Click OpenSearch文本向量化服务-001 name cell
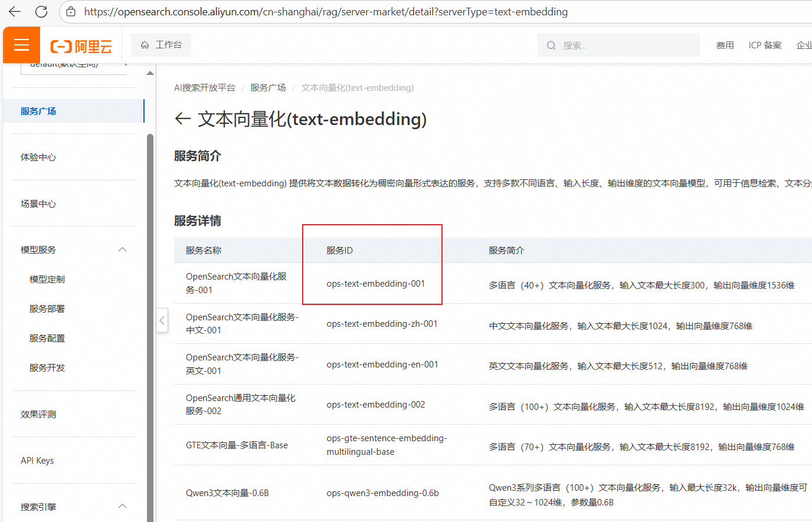 click(x=236, y=283)
